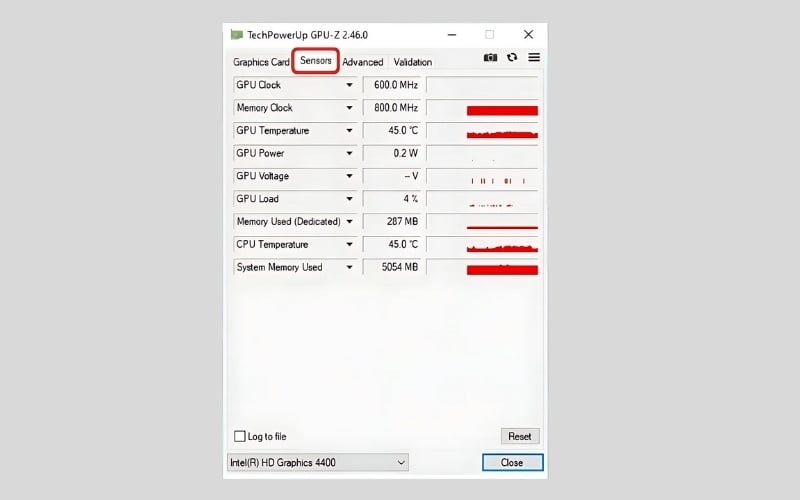Expand the System Memory Used dropdown

click(x=350, y=268)
